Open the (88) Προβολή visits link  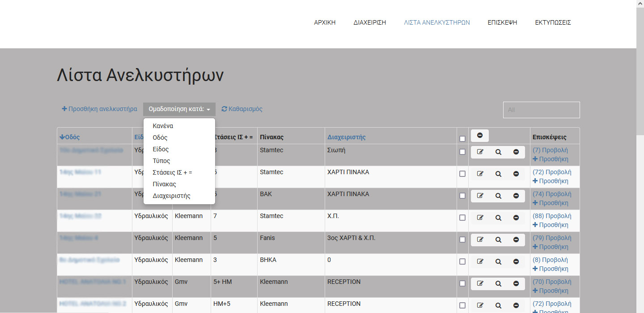(x=552, y=216)
